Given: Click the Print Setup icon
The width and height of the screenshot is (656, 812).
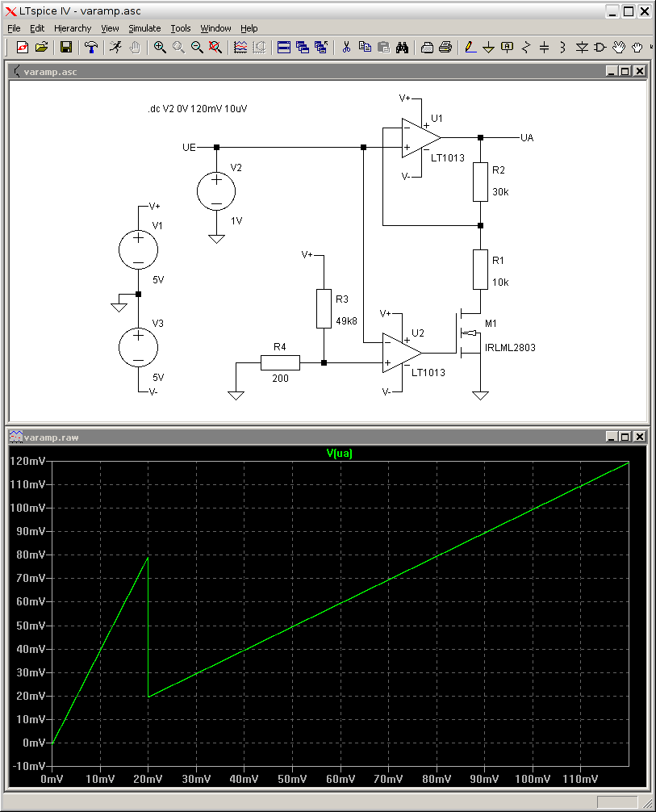Looking at the screenshot, I should [427, 47].
